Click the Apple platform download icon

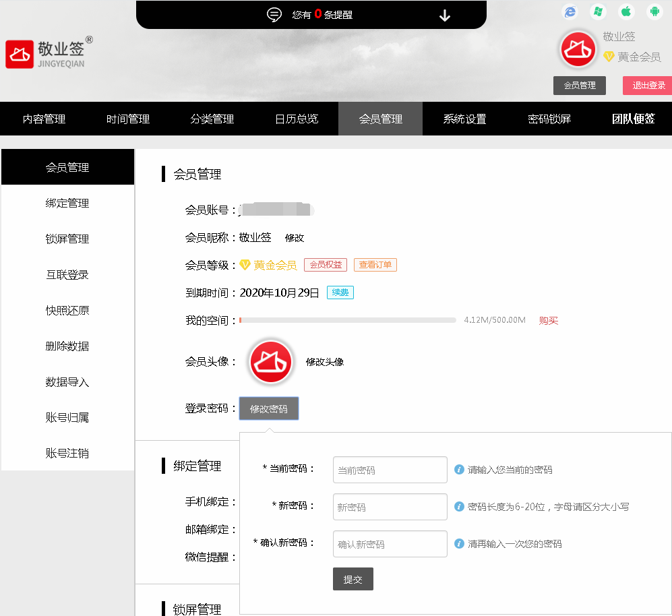[x=625, y=11]
